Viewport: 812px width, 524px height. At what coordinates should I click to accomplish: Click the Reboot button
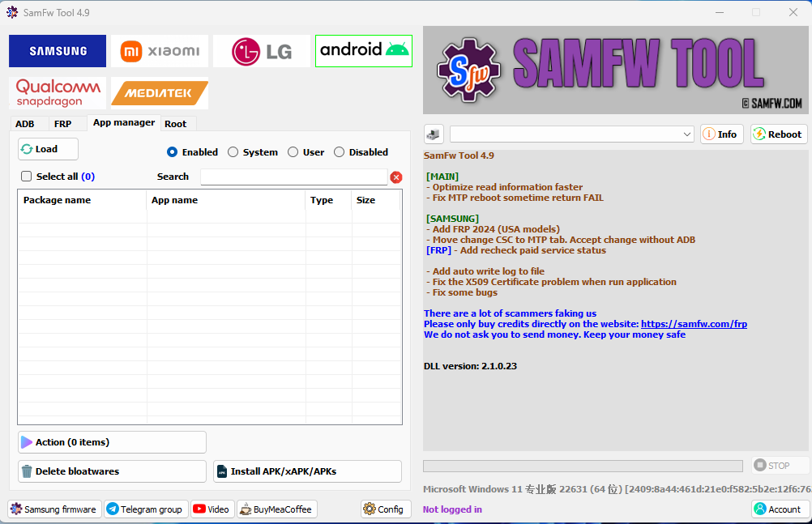778,134
